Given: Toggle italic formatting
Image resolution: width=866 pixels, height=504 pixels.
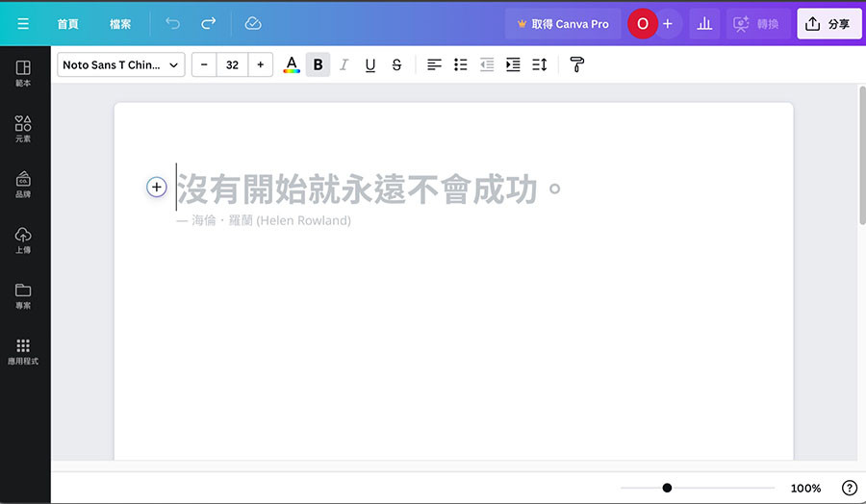Looking at the screenshot, I should click(344, 64).
